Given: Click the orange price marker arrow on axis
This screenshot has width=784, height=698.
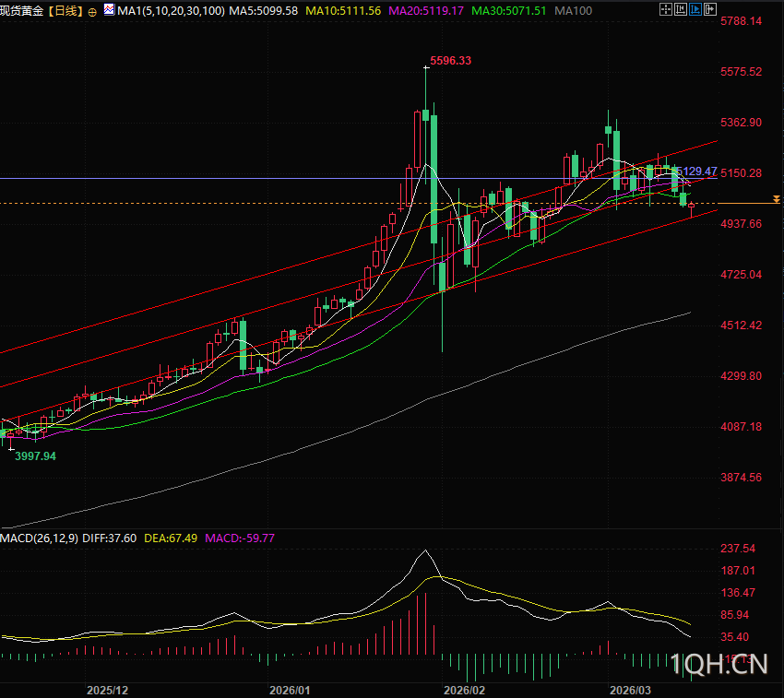Looking at the screenshot, I should click(x=776, y=199).
